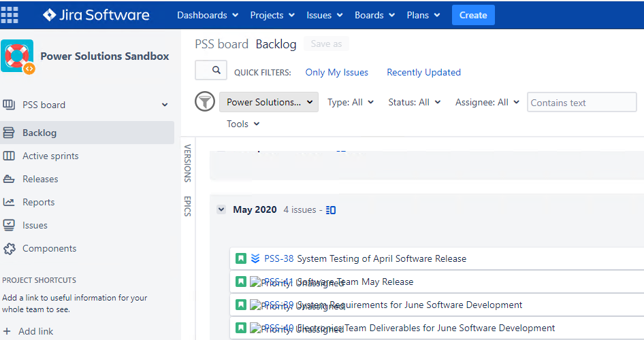Screen dimensions: 644x340
Task: Expand the PSS board switcher chevron
Action: tap(165, 105)
